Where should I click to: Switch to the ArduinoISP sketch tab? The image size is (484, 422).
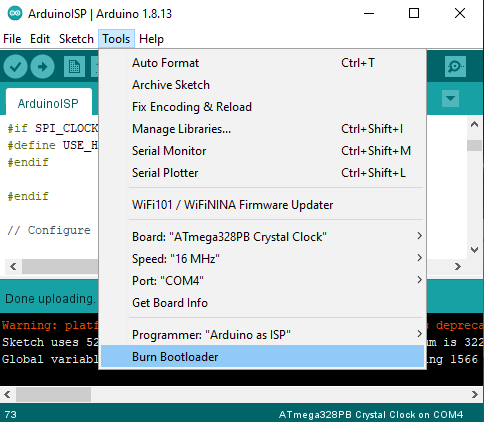tap(49, 103)
